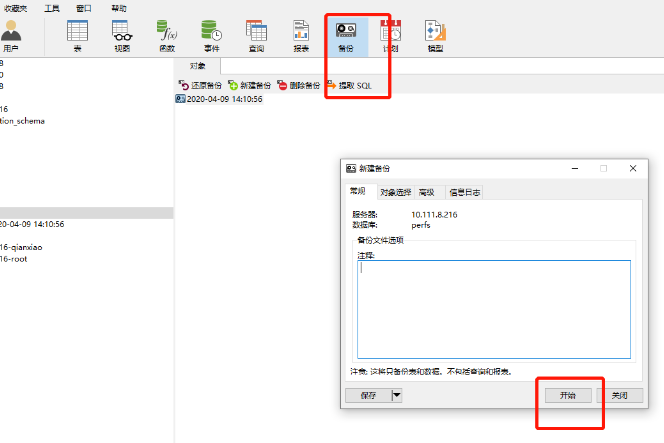Select the 备份 (Backup) toolbar icon
The width and height of the screenshot is (664, 443).
(346, 36)
